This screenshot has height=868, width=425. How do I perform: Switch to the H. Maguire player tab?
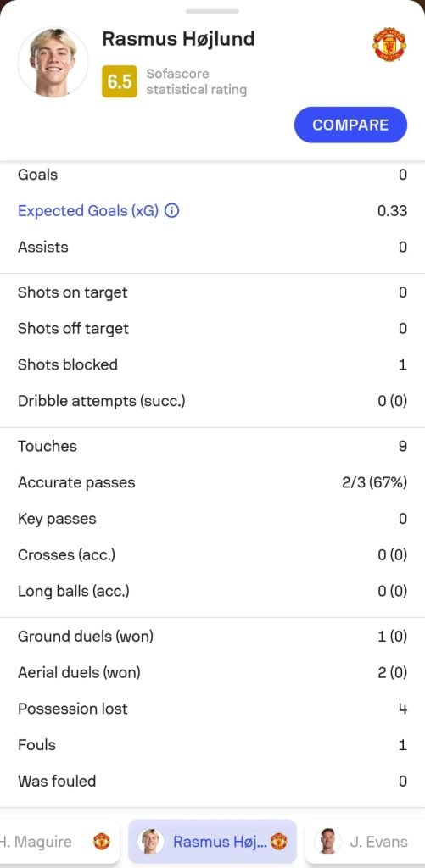pyautogui.click(x=60, y=842)
